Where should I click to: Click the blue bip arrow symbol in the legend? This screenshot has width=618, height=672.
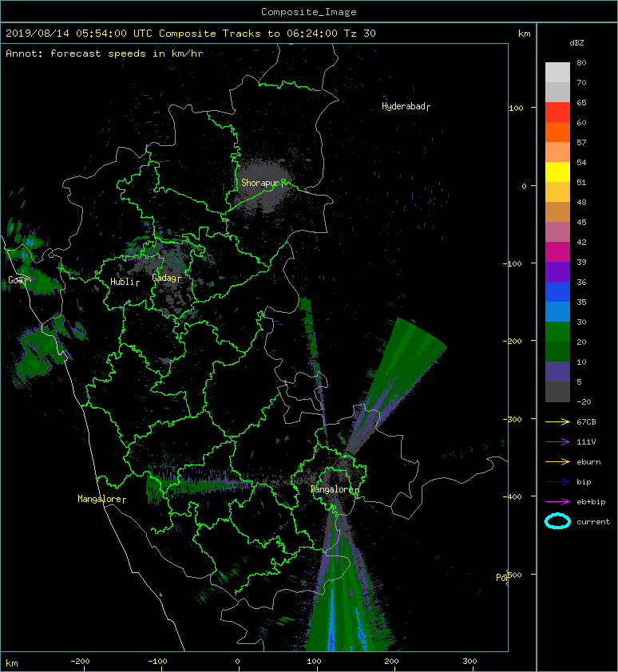(557, 482)
